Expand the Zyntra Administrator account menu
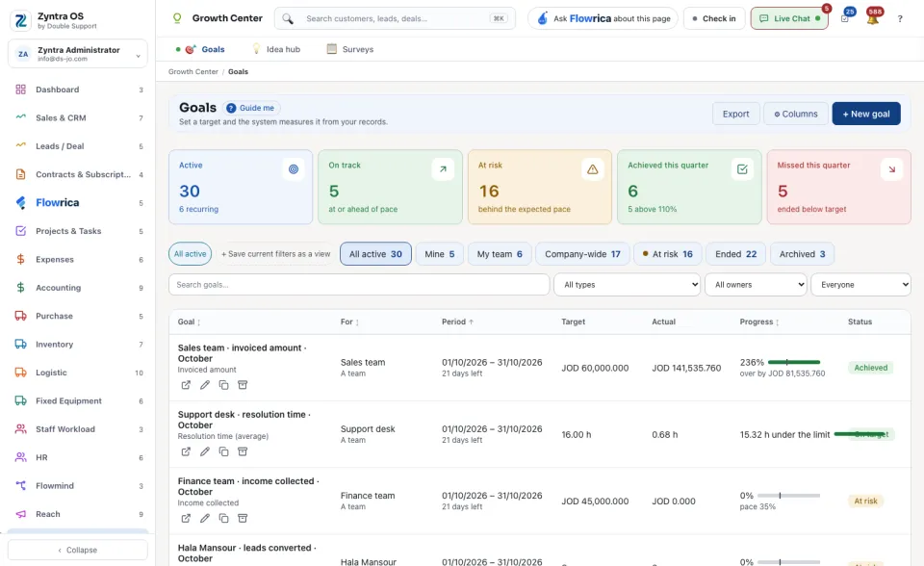The image size is (924, 566). pyautogui.click(x=78, y=54)
